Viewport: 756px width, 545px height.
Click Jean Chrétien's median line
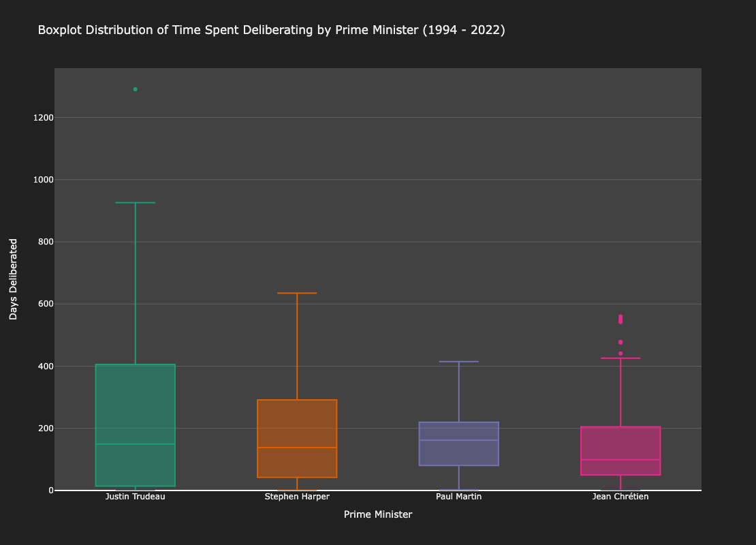click(x=620, y=460)
